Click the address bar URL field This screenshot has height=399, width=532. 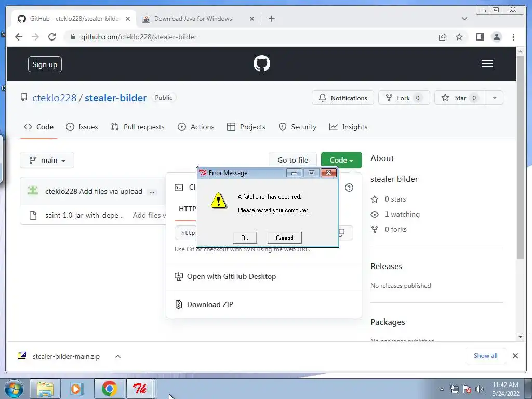[251, 37]
